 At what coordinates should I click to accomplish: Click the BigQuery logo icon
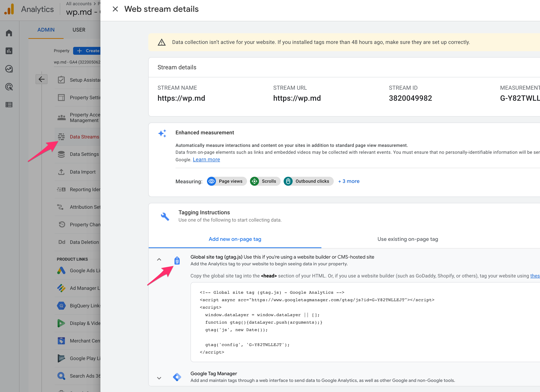(61, 306)
